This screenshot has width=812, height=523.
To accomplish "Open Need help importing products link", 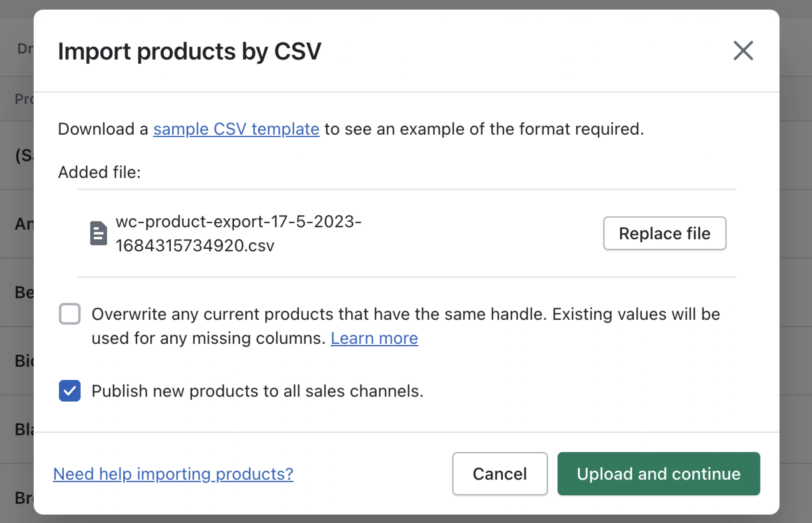I will pyautogui.click(x=173, y=474).
